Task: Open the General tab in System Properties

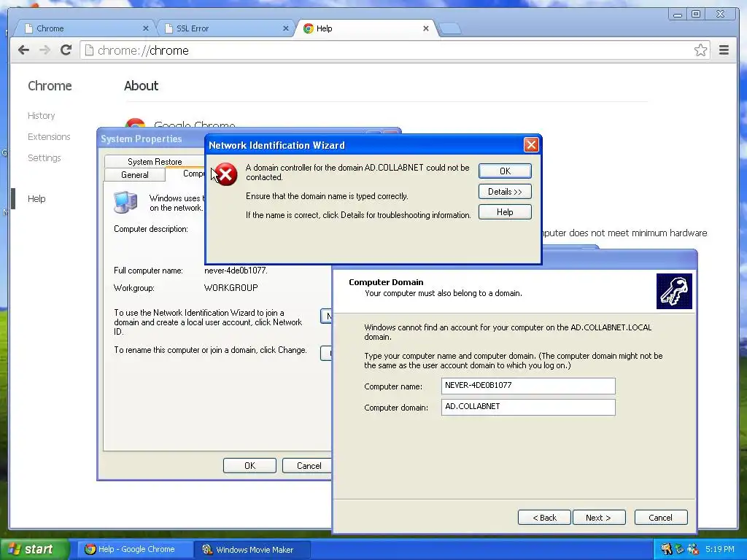Action: (135, 175)
